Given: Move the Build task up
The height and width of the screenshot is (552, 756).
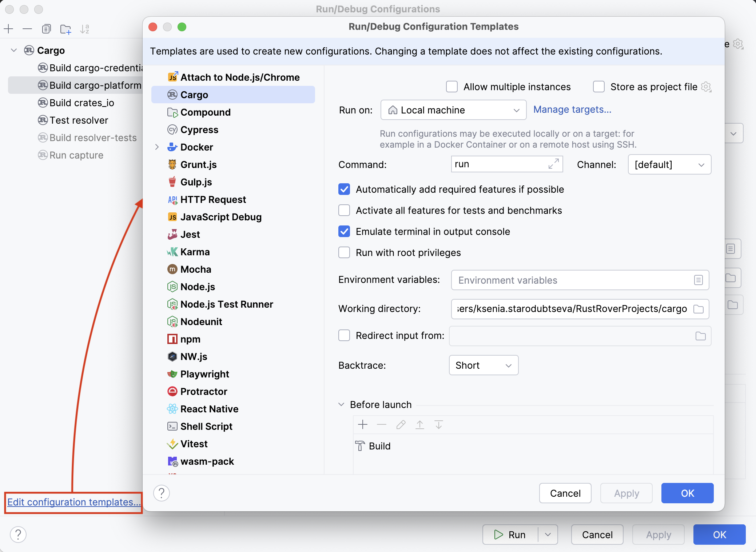Looking at the screenshot, I should click(x=420, y=424).
